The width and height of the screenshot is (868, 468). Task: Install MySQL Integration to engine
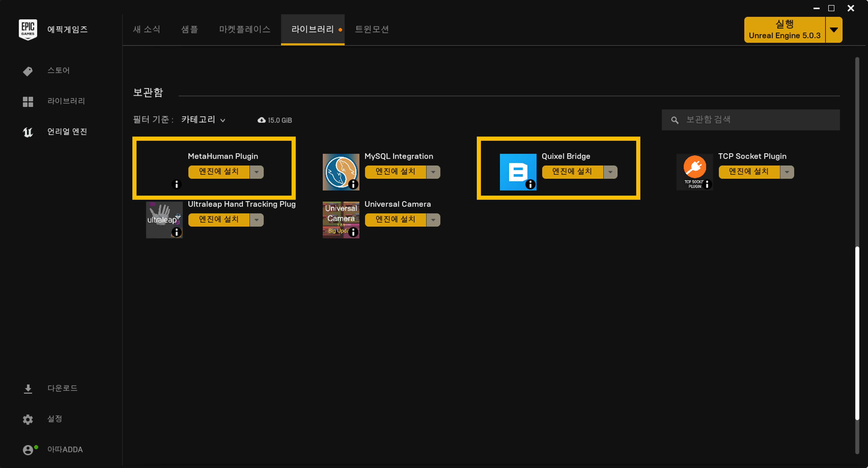coord(396,172)
